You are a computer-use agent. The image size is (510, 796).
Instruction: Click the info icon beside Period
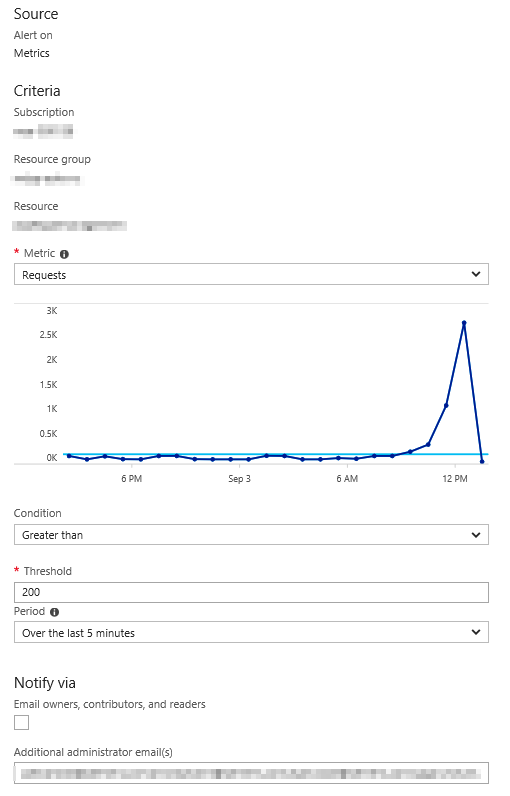coord(55,612)
